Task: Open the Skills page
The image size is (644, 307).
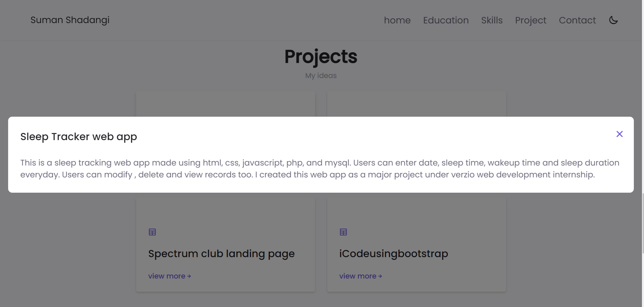Action: 492,20
